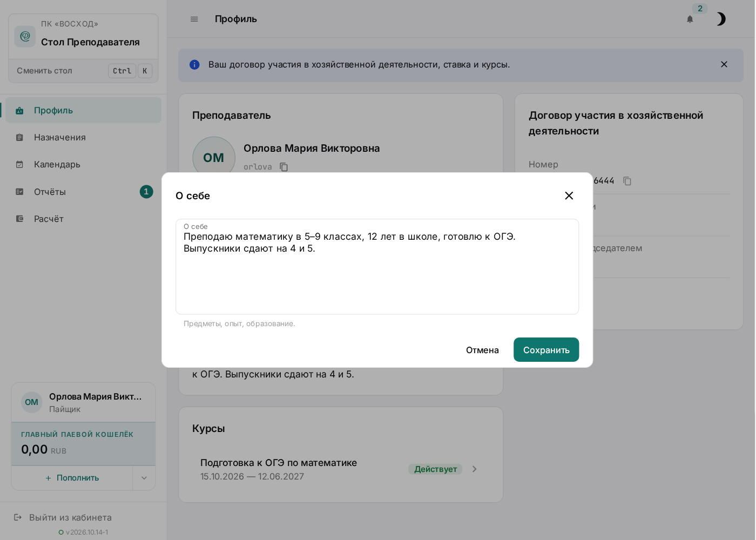The width and height of the screenshot is (756, 540).
Task: Click the ОМ avatar in sidebar card
Action: click(x=32, y=402)
